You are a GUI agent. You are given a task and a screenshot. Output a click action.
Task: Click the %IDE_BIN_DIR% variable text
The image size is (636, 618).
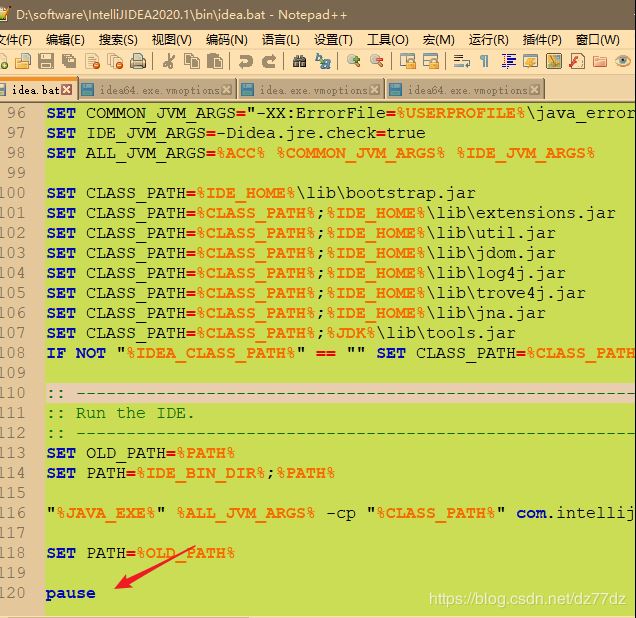tap(201, 473)
